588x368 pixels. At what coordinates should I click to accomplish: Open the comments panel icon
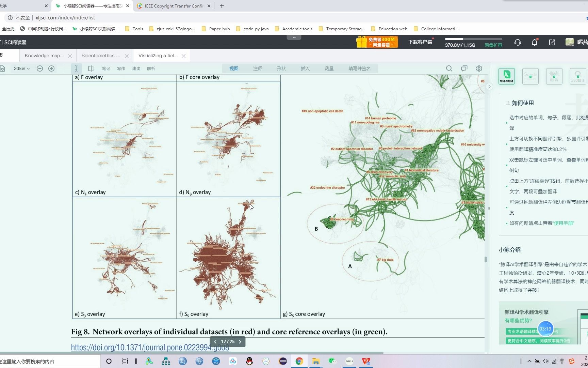point(464,68)
